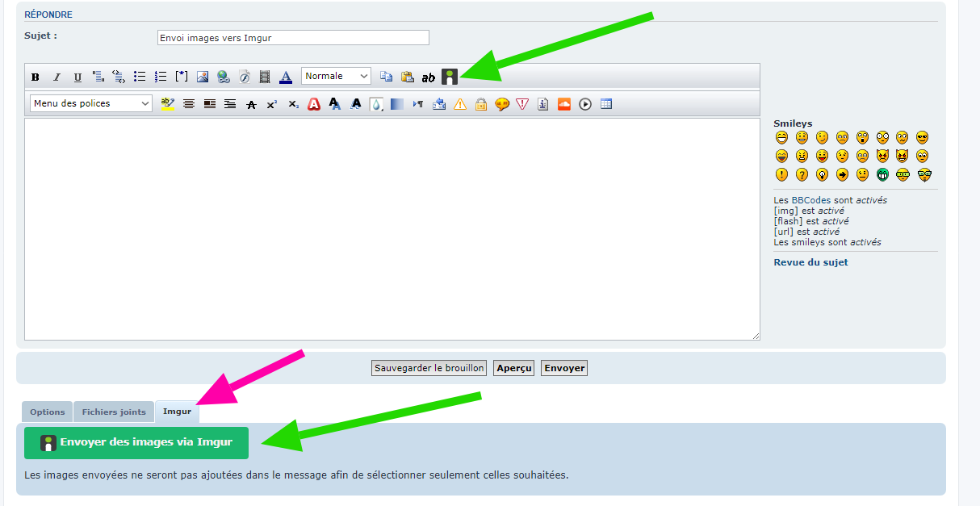The height and width of the screenshot is (506, 980).
Task: Open the Options tab
Action: (48, 412)
